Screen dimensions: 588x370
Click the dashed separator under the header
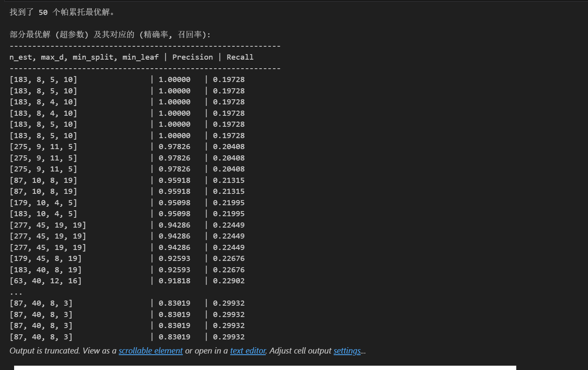pyautogui.click(x=145, y=68)
